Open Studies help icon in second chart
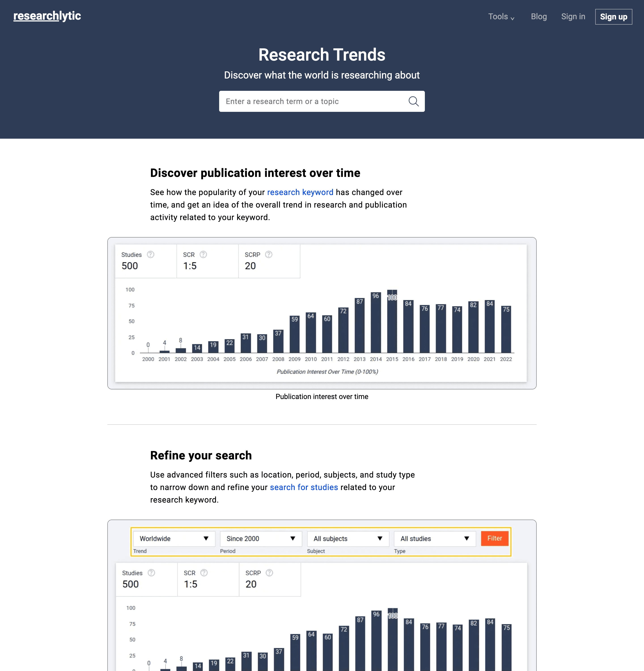Screen dimensions: 644x671 151,573
